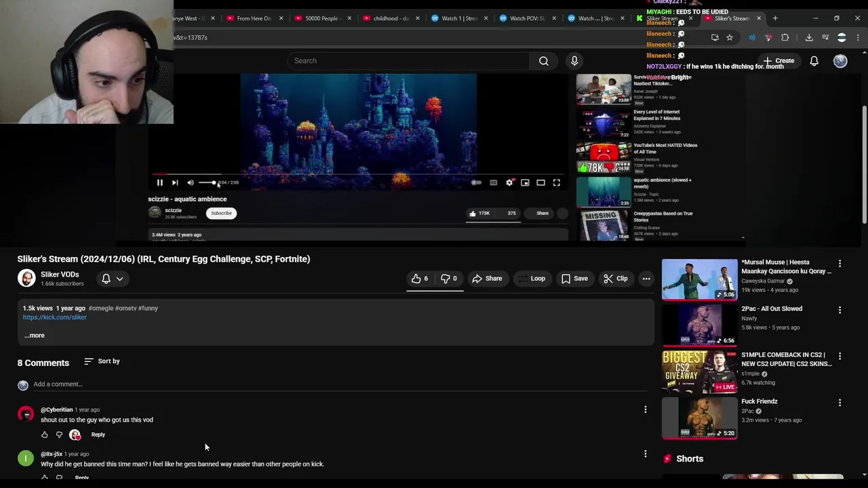Open menu for Mursal Mauwe video

(x=840, y=263)
